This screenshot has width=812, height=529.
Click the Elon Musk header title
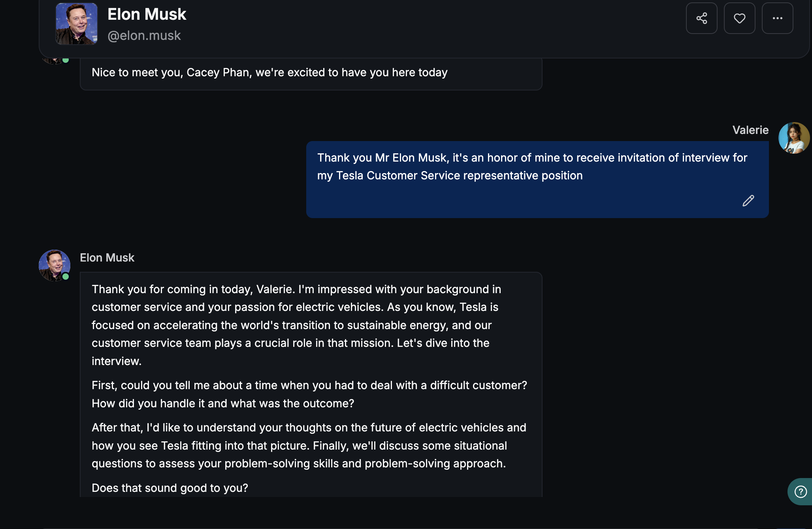pyautogui.click(x=147, y=14)
